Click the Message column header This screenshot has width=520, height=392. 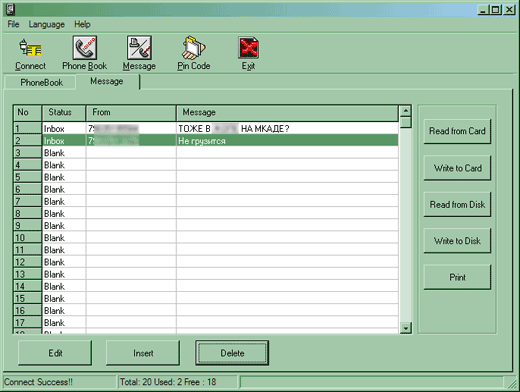pos(287,113)
